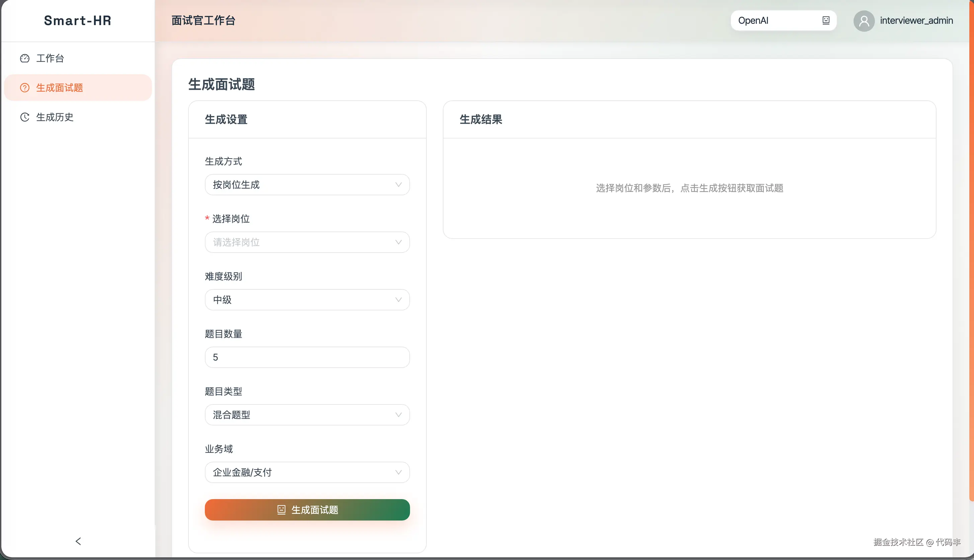Click robot icon inside 生成面试题 button
The width and height of the screenshot is (974, 560).
click(281, 509)
